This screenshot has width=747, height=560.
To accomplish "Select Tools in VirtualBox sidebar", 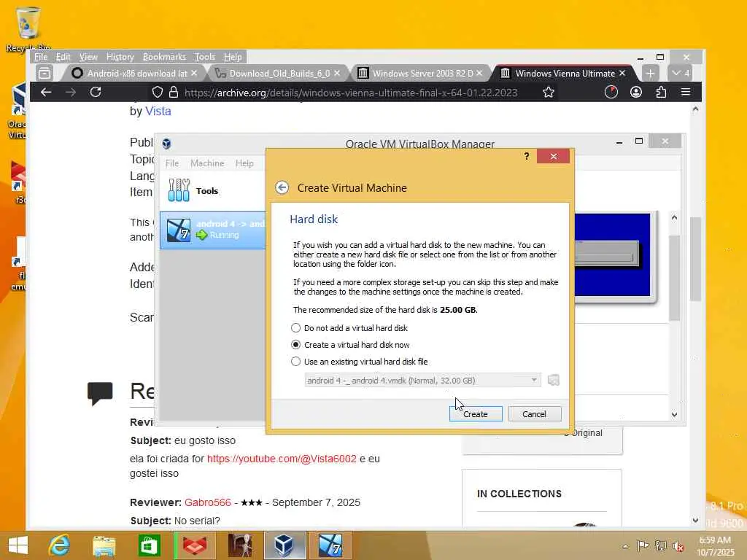I will tap(212, 190).
